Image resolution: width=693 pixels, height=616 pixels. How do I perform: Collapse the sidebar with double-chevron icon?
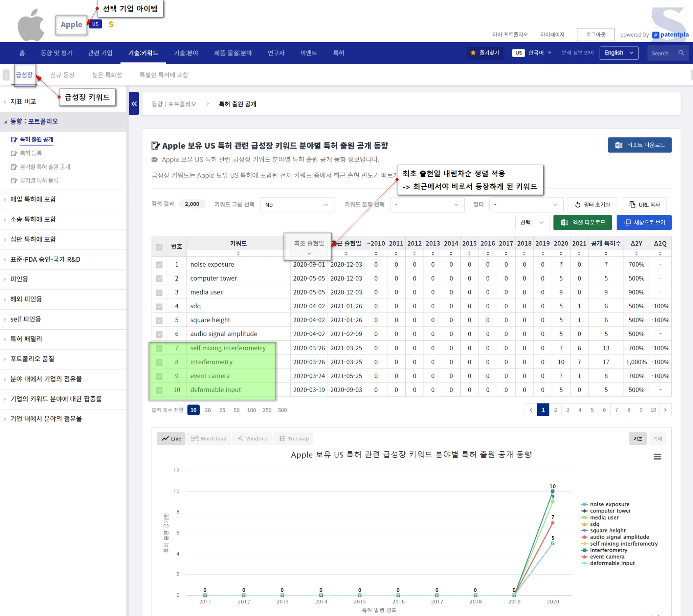point(134,104)
